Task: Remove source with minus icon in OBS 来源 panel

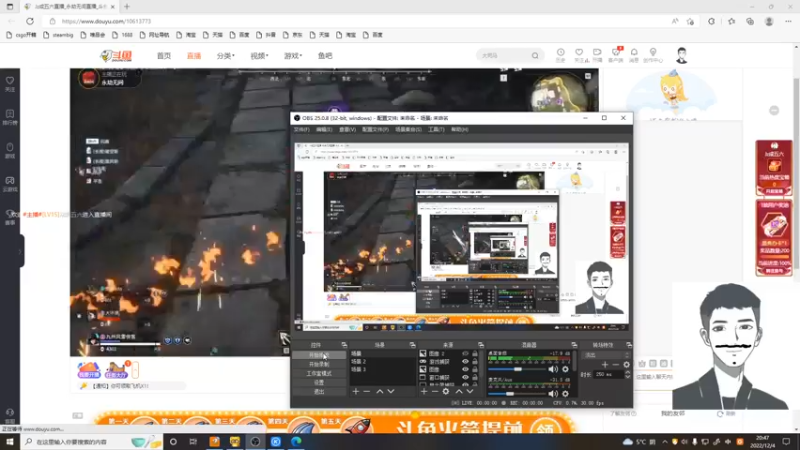Action: point(435,391)
